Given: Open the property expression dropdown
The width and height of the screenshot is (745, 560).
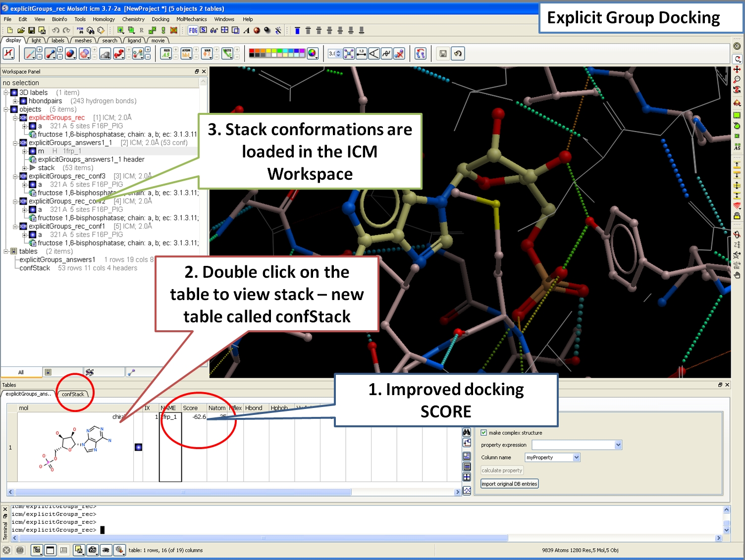Looking at the screenshot, I should (x=618, y=445).
